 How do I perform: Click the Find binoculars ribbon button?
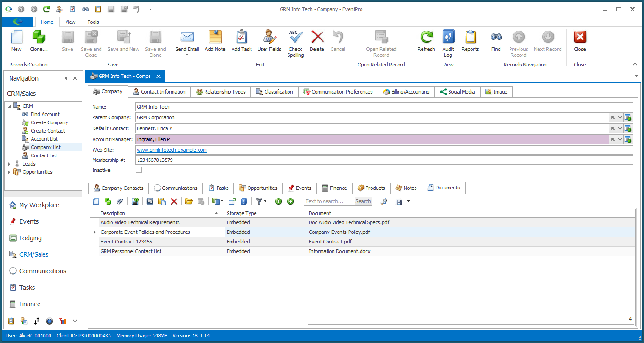[496, 41]
